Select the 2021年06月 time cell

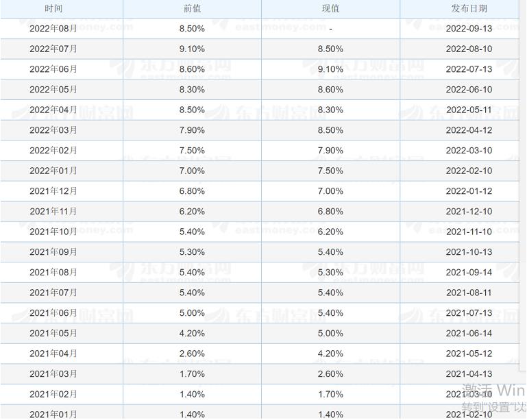(53, 313)
